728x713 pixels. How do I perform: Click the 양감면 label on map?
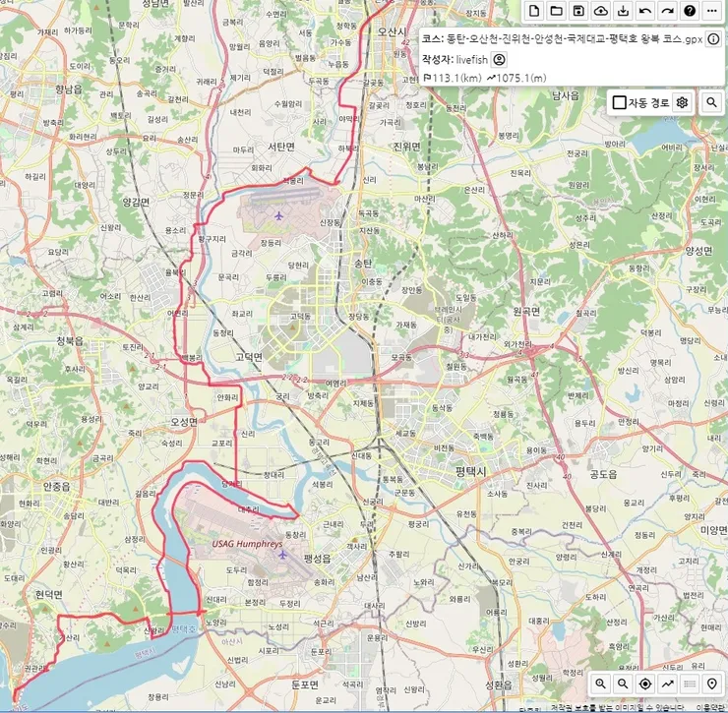136,202
